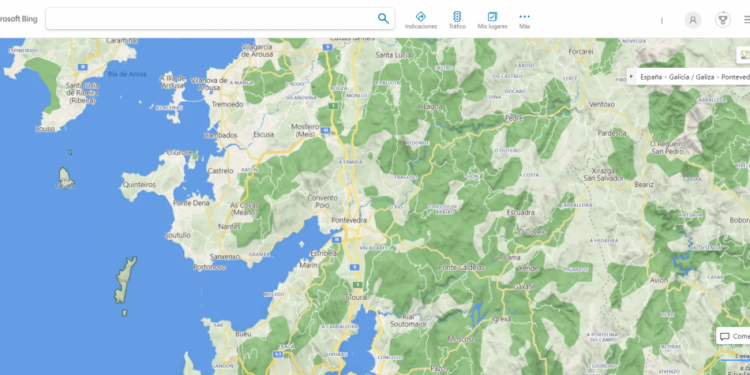Click the Escuadra label
The height and width of the screenshot is (375, 750).
521,212
